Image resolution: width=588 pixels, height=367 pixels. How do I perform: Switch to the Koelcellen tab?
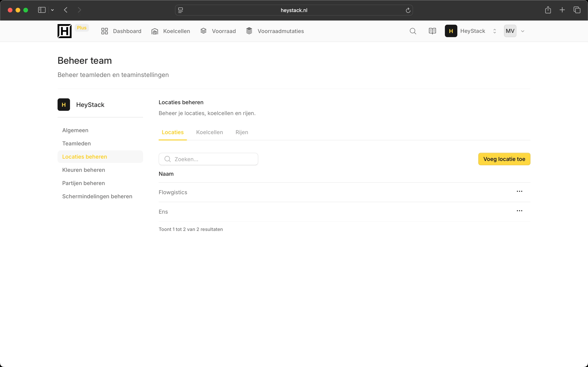pyautogui.click(x=210, y=132)
